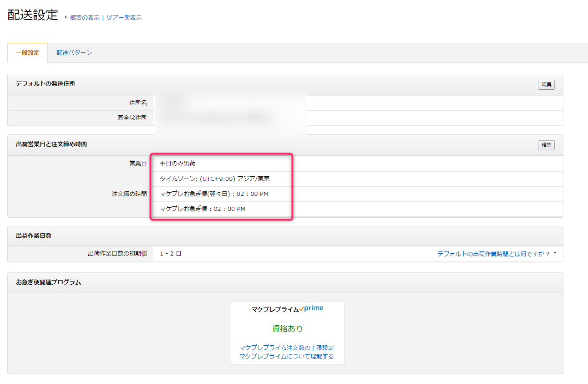This screenshot has width=588, height=384.
Task: Click the タイムゾーン アジア/東京 row
Action: click(215, 179)
